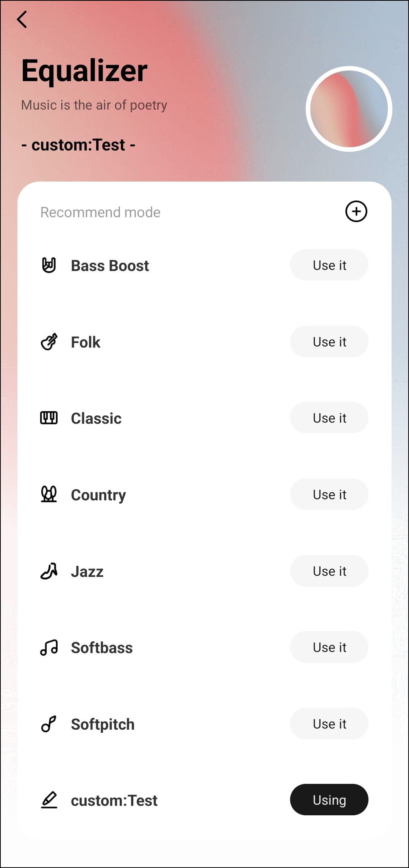Tap the Softpitch note icon
Image resolution: width=409 pixels, height=868 pixels.
49,724
